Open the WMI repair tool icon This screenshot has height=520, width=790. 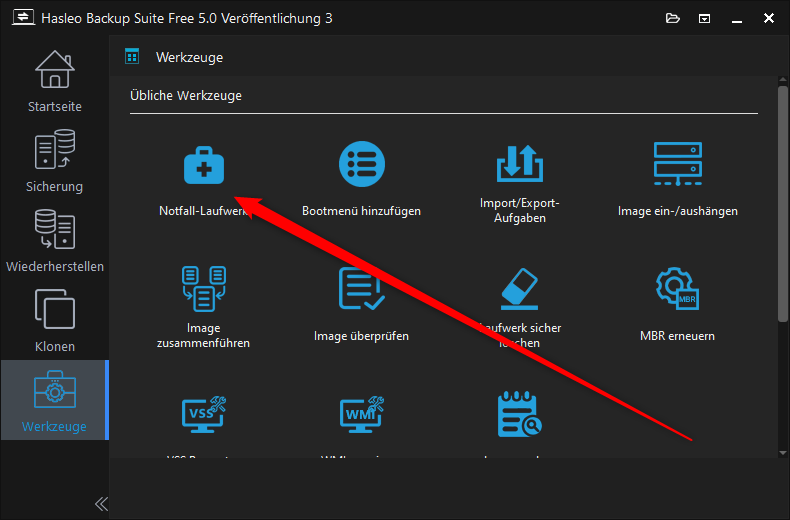pos(362,415)
